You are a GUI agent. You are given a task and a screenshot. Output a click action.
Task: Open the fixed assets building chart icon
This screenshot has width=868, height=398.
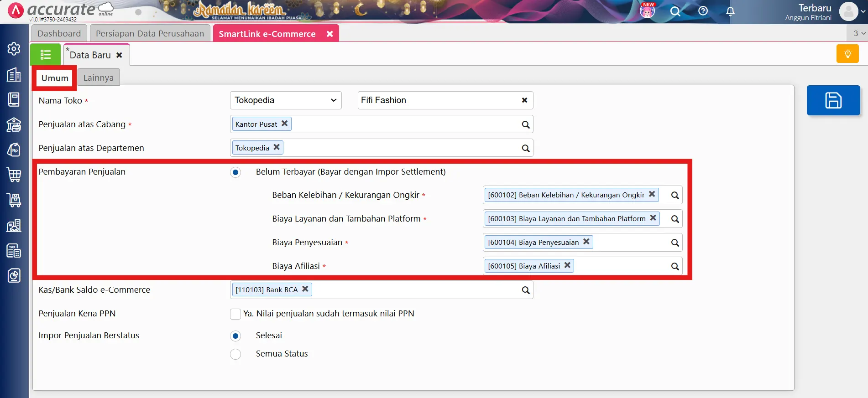click(x=14, y=225)
